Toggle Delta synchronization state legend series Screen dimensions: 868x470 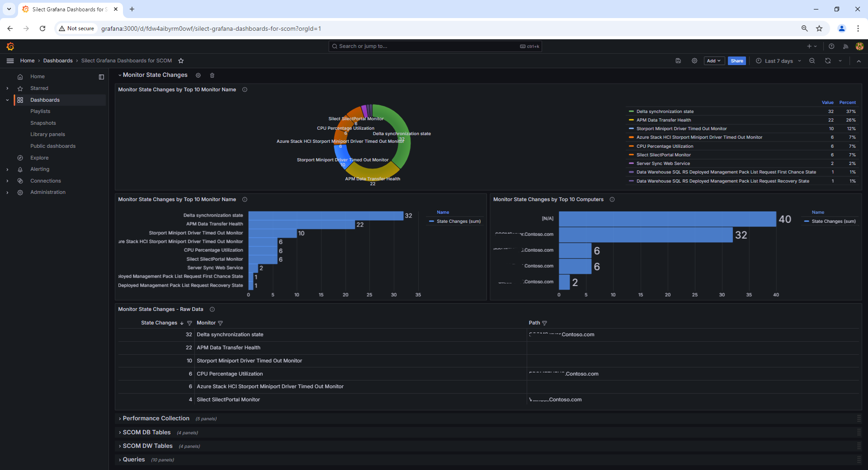[665, 112]
